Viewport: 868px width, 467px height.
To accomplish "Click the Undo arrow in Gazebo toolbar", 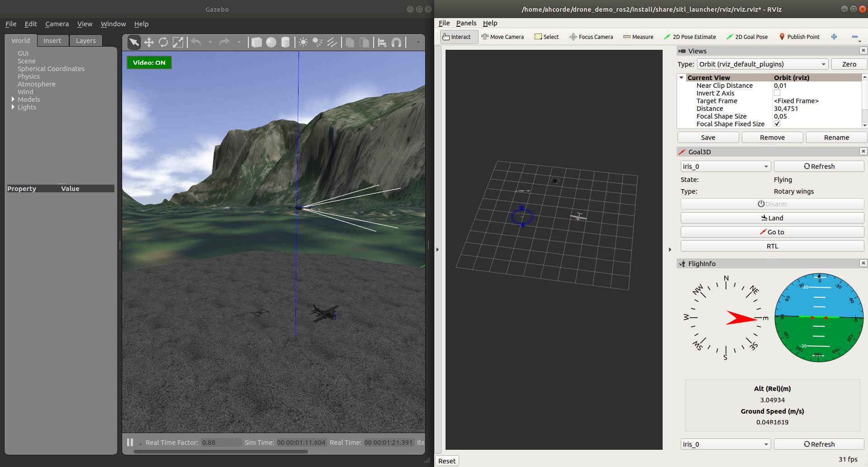I will point(196,42).
